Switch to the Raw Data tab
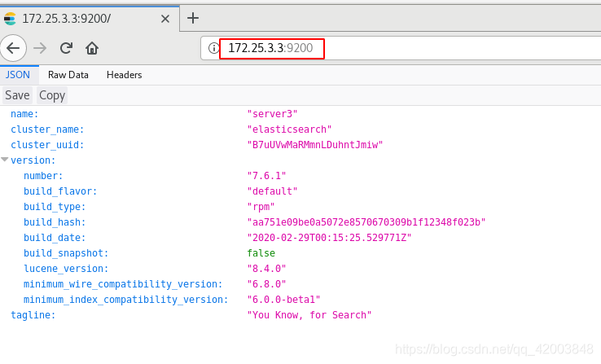601x364 pixels. (68, 75)
